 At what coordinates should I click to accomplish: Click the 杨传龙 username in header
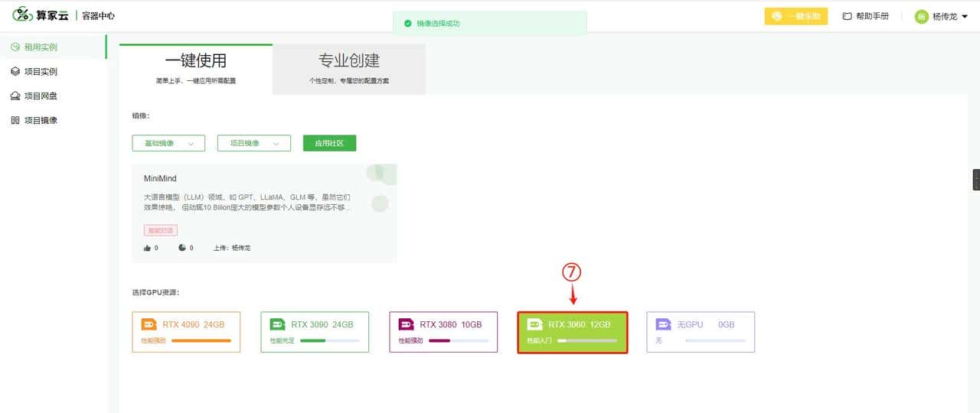[x=945, y=17]
